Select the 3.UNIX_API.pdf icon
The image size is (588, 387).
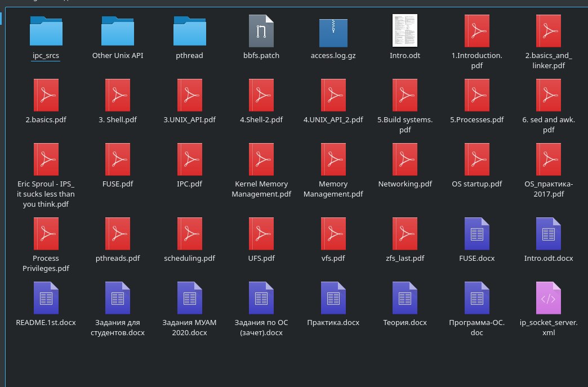189,95
